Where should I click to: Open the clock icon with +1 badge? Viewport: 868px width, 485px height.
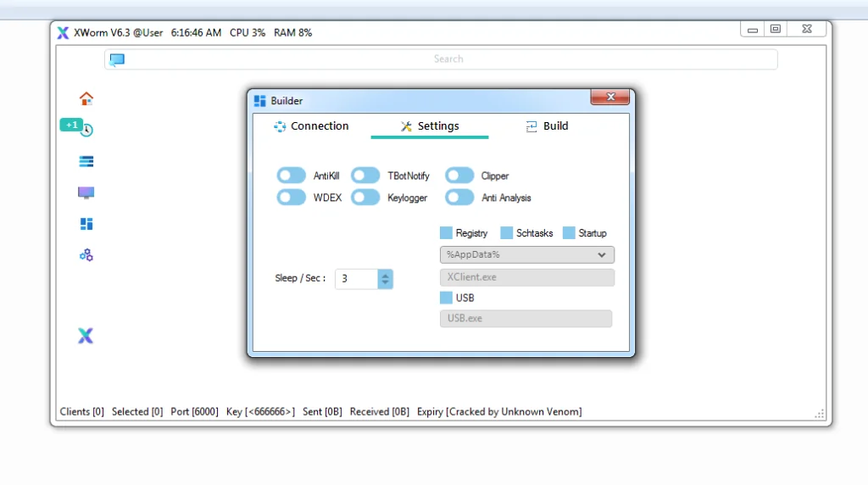pos(86,130)
